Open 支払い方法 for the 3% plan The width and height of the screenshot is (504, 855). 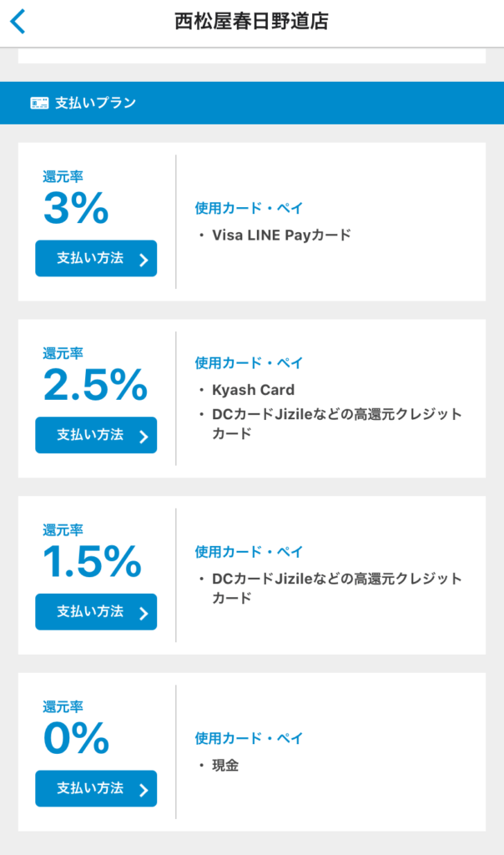[x=96, y=258]
